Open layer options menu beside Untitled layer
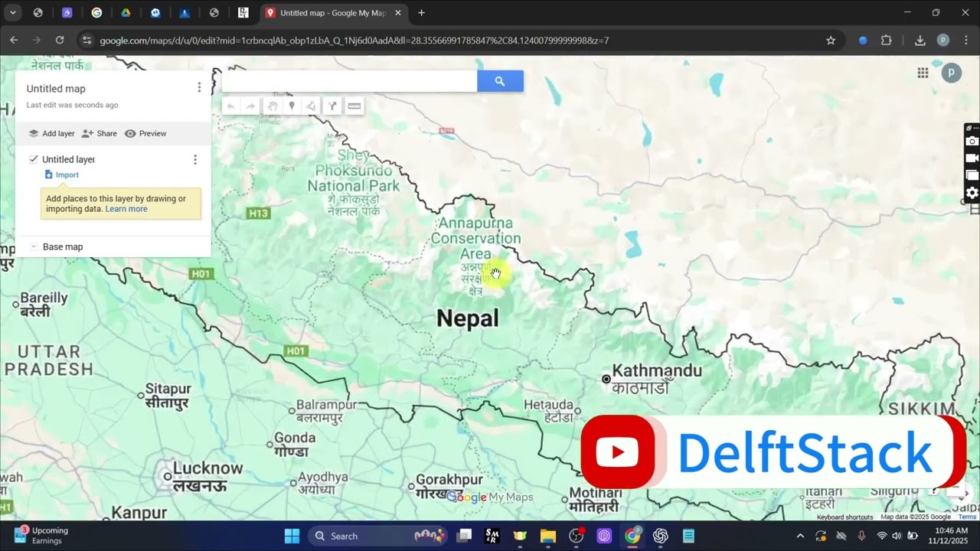 point(194,159)
